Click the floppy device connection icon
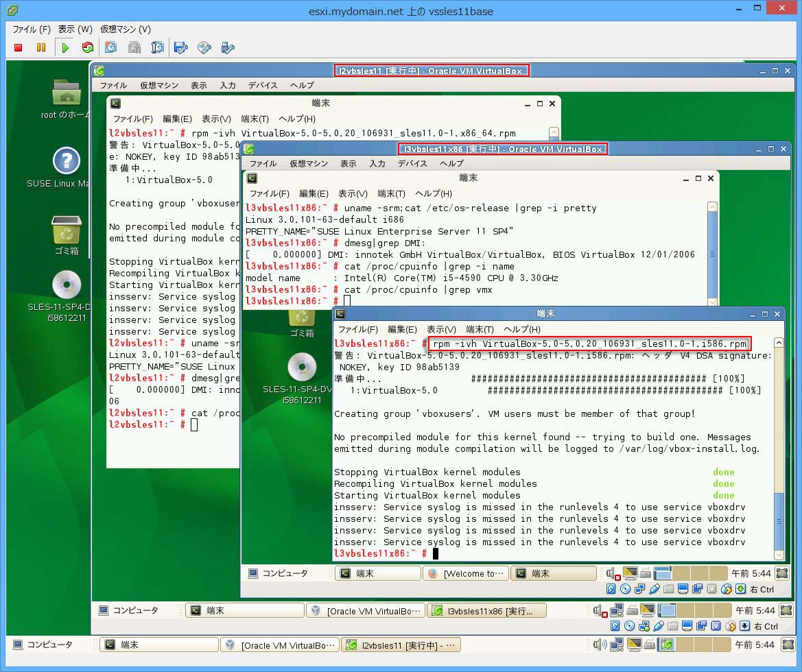The image size is (802, 672). click(181, 47)
